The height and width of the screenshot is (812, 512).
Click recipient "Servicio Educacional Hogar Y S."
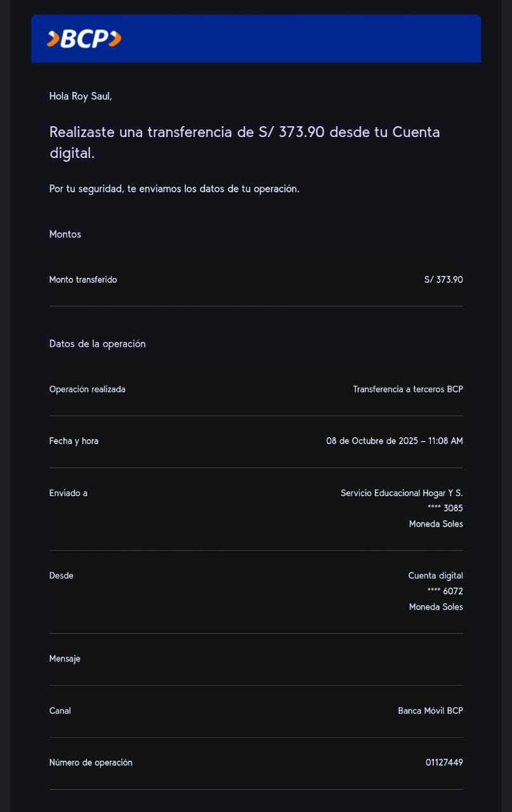402,493
